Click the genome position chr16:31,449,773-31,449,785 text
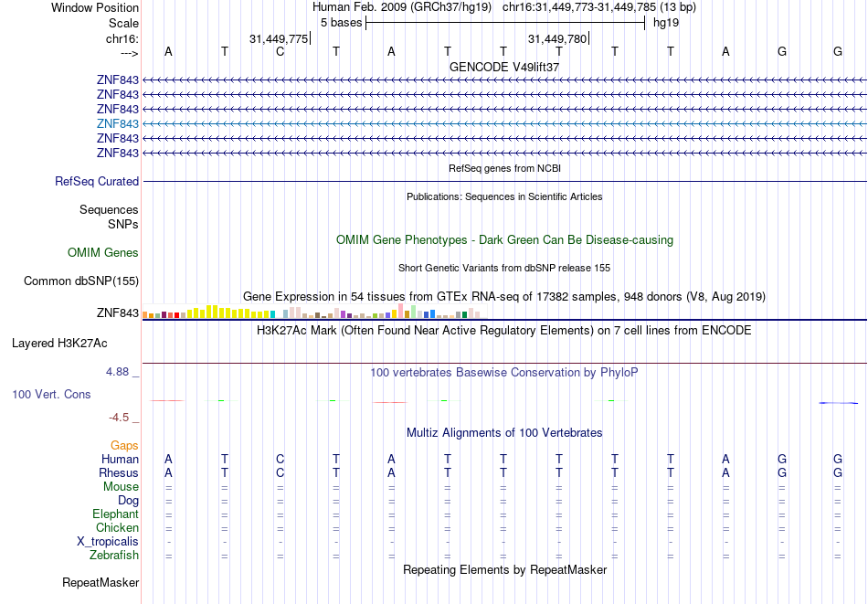Image resolution: width=868 pixels, height=604 pixels. click(579, 7)
